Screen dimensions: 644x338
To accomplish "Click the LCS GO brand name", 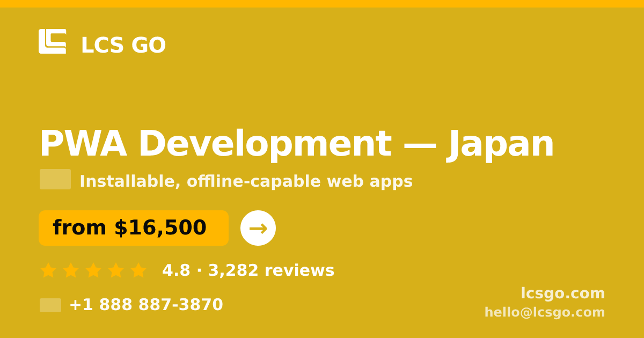I will point(123,46).
